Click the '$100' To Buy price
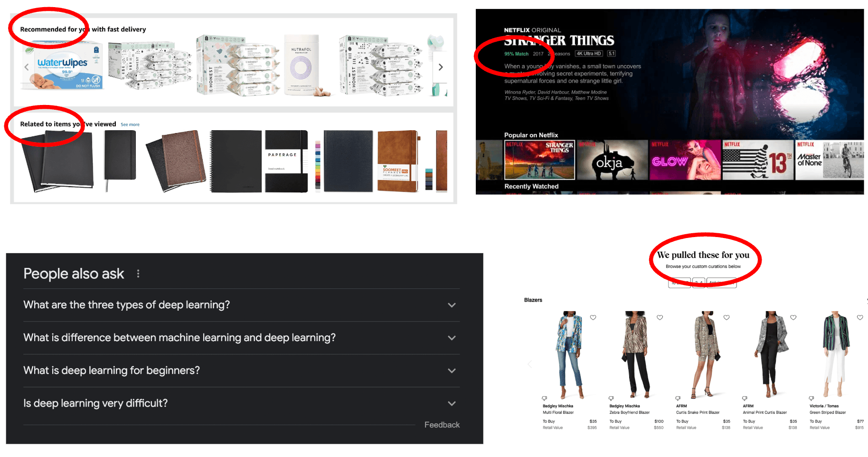The image size is (868, 457). click(x=659, y=421)
